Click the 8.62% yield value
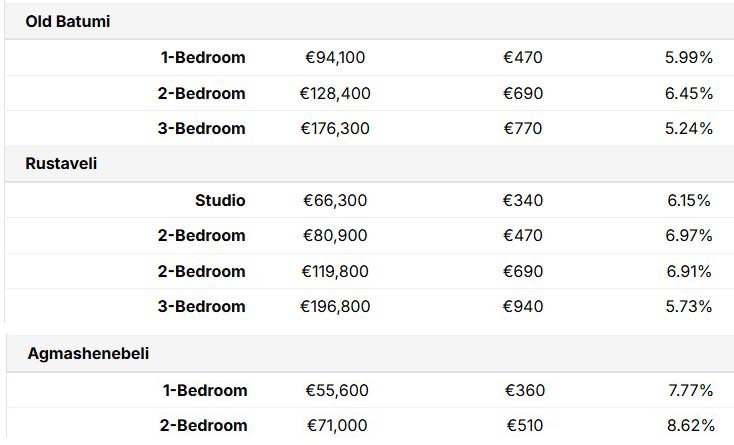This screenshot has height=445, width=734. tap(690, 425)
